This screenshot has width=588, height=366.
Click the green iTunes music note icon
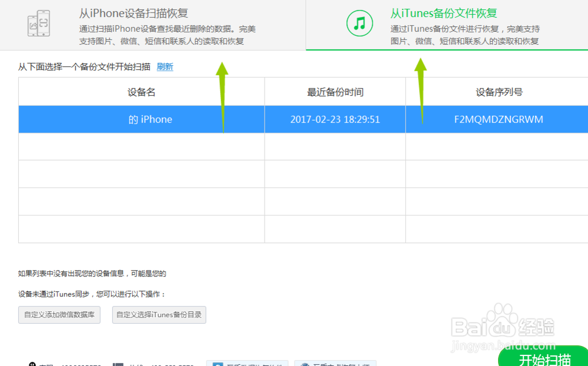[360, 24]
